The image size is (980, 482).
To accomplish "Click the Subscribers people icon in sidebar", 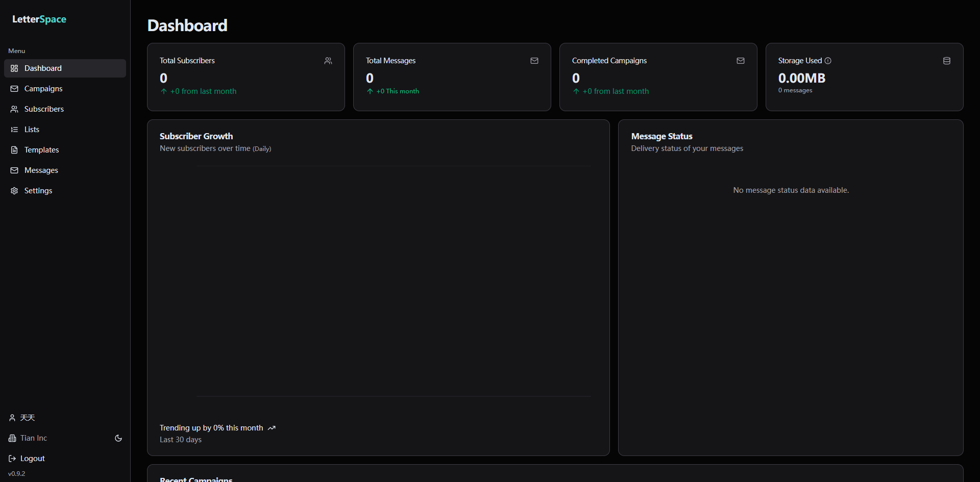I will click(14, 109).
